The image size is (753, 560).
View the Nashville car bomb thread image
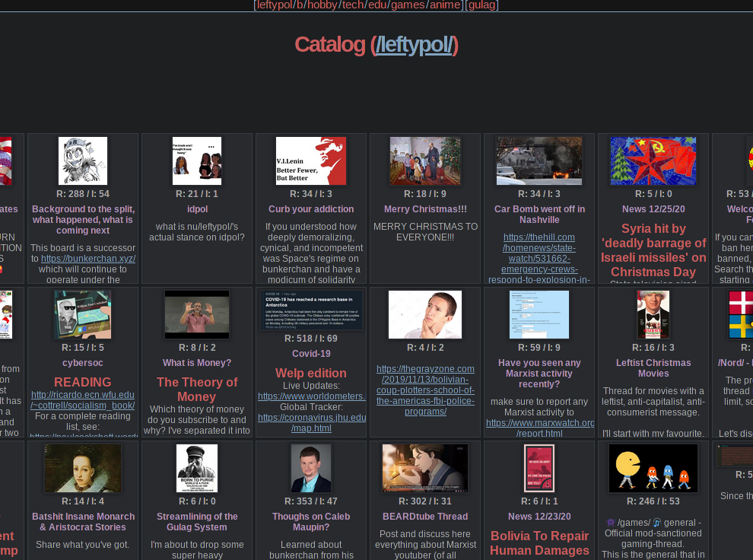539,161
